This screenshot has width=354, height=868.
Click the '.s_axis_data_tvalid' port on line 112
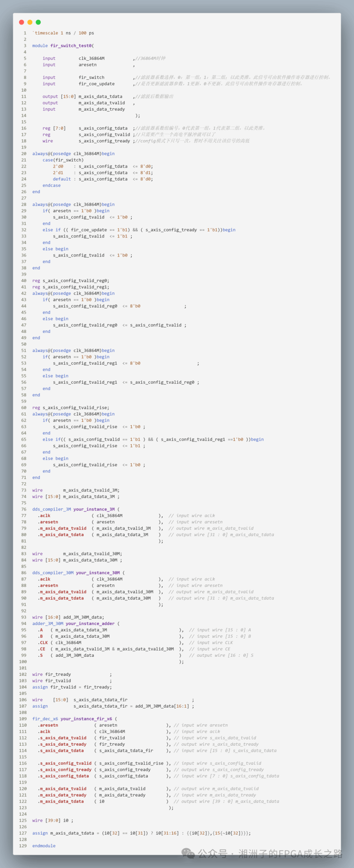[x=62, y=738]
